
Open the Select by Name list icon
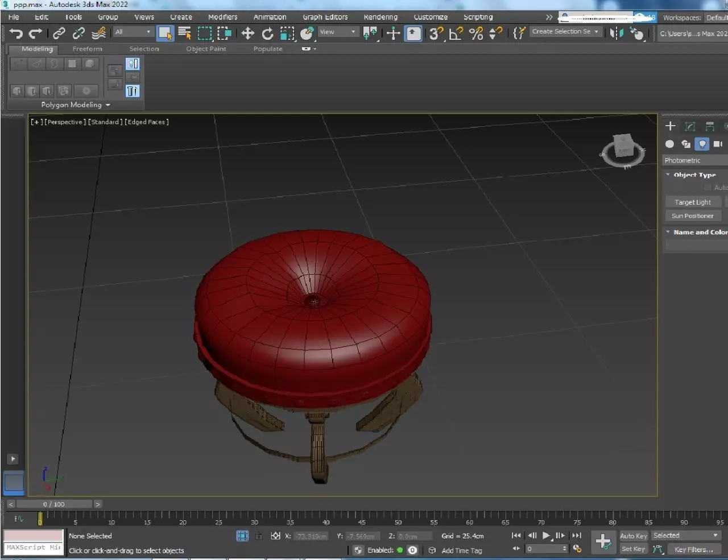tap(185, 34)
